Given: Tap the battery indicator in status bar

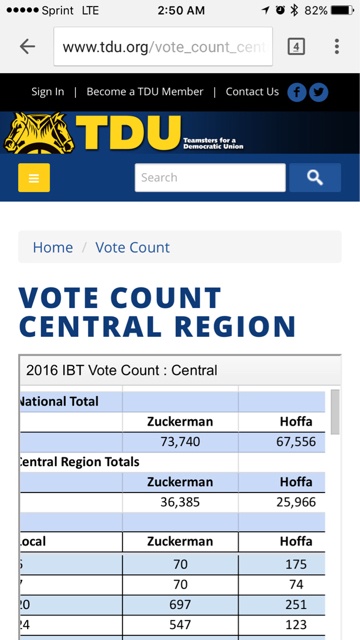Looking at the screenshot, I should tap(342, 11).
